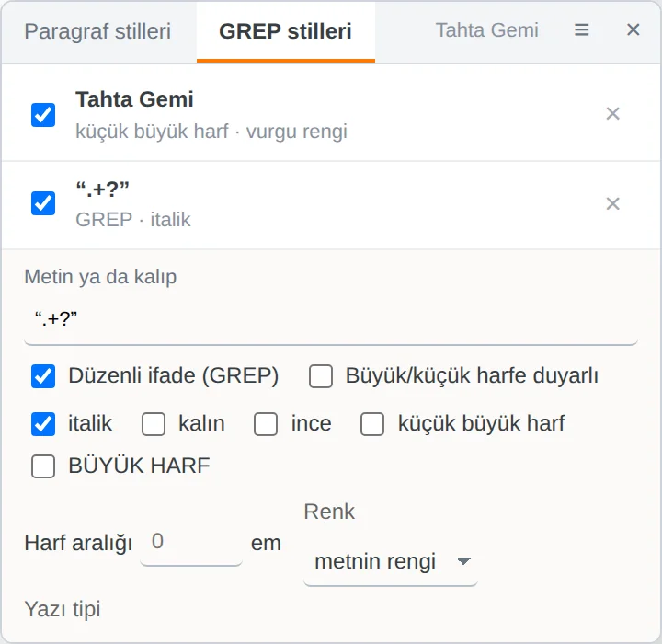Viewport: 662px width, 644px height.
Task: Click the Renk label
Action: (329, 512)
